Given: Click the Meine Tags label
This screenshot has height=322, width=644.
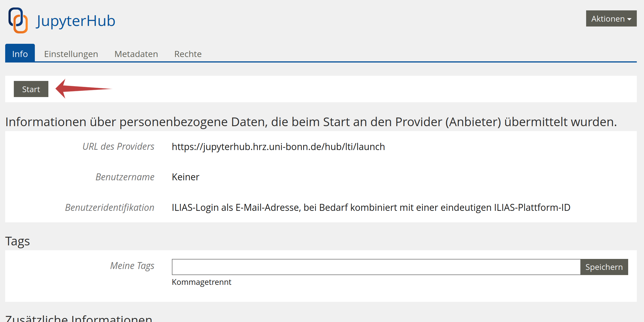Looking at the screenshot, I should point(132,266).
